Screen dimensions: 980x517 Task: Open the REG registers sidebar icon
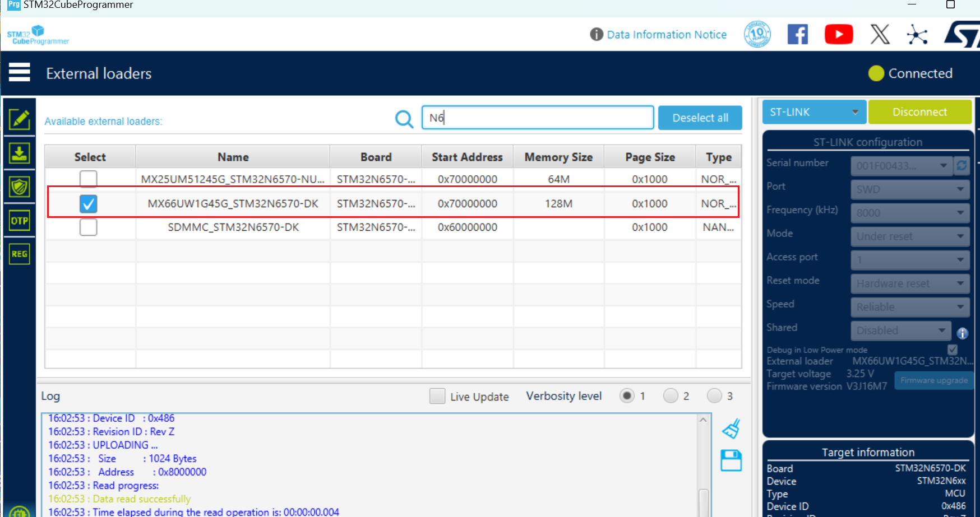(20, 254)
